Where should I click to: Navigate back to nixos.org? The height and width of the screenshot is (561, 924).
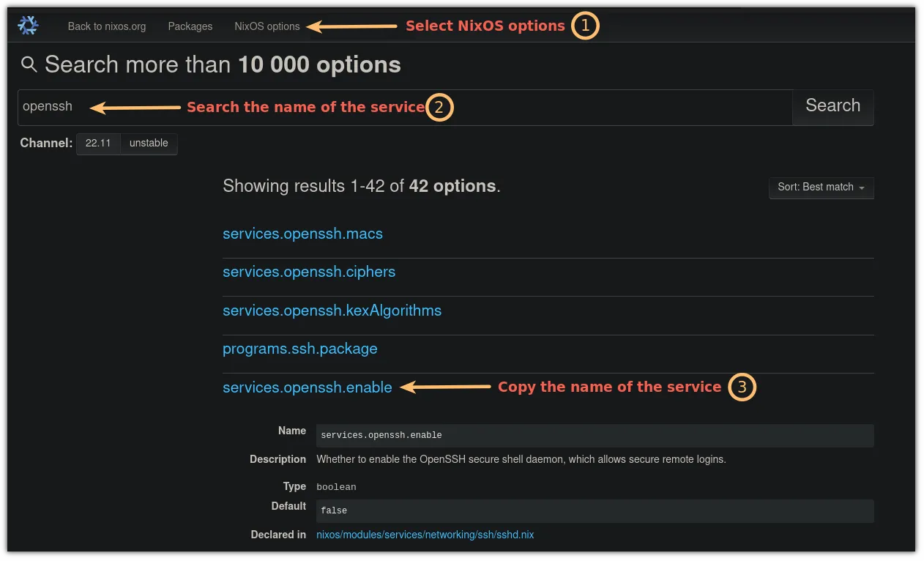pyautogui.click(x=106, y=26)
